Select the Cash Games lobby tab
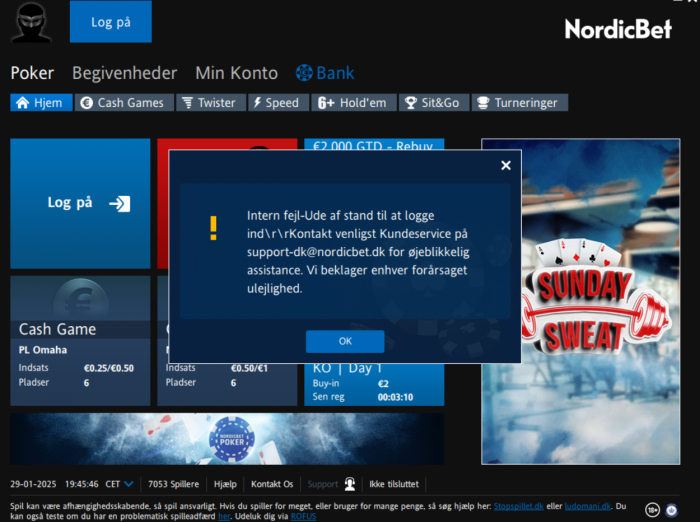 click(124, 103)
